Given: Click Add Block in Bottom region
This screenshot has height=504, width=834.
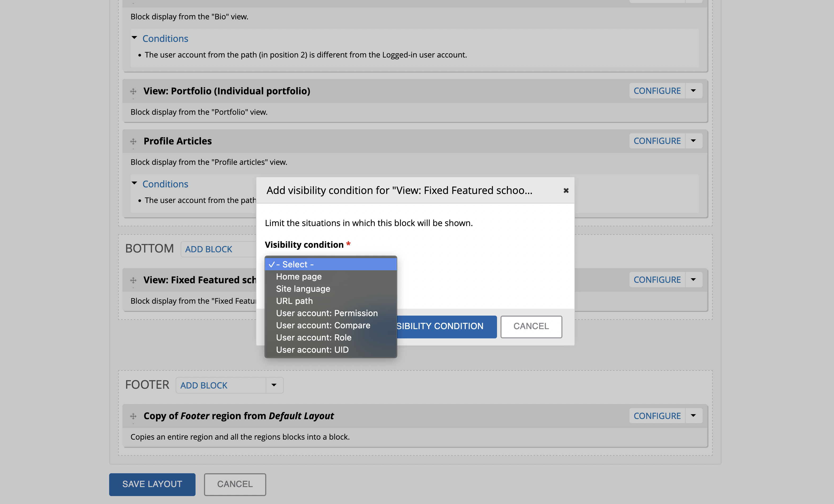Looking at the screenshot, I should click(x=208, y=249).
